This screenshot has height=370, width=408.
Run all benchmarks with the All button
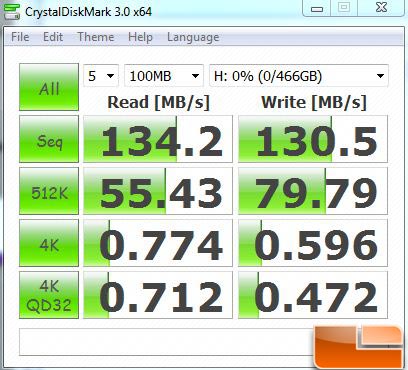point(49,87)
